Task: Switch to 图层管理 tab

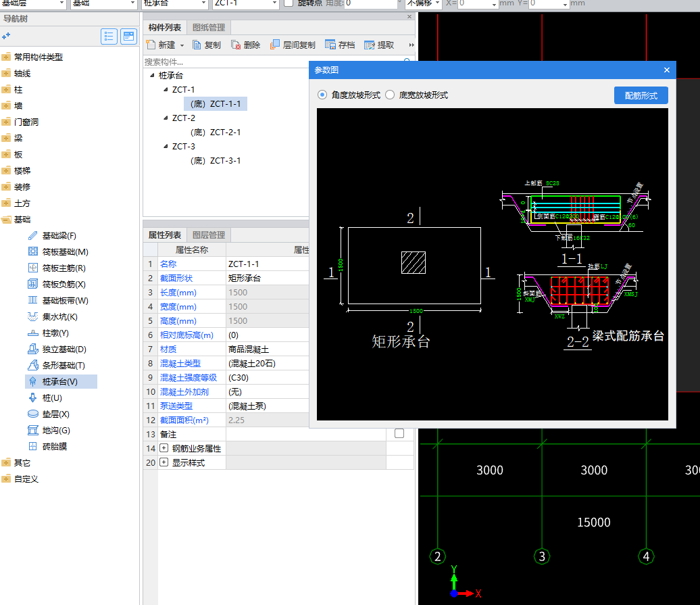Action: click(x=209, y=235)
